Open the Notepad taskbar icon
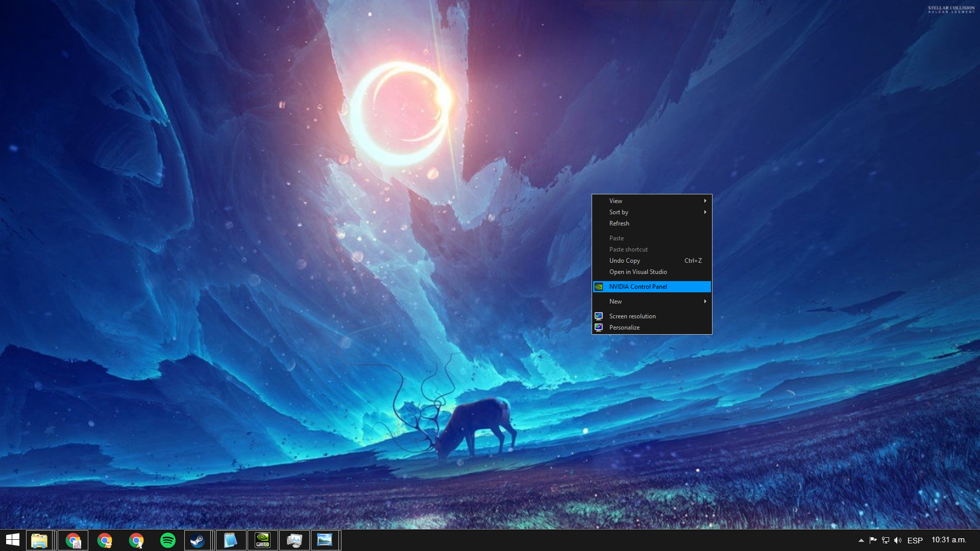Screen dimensions: 980x551 tap(231, 540)
